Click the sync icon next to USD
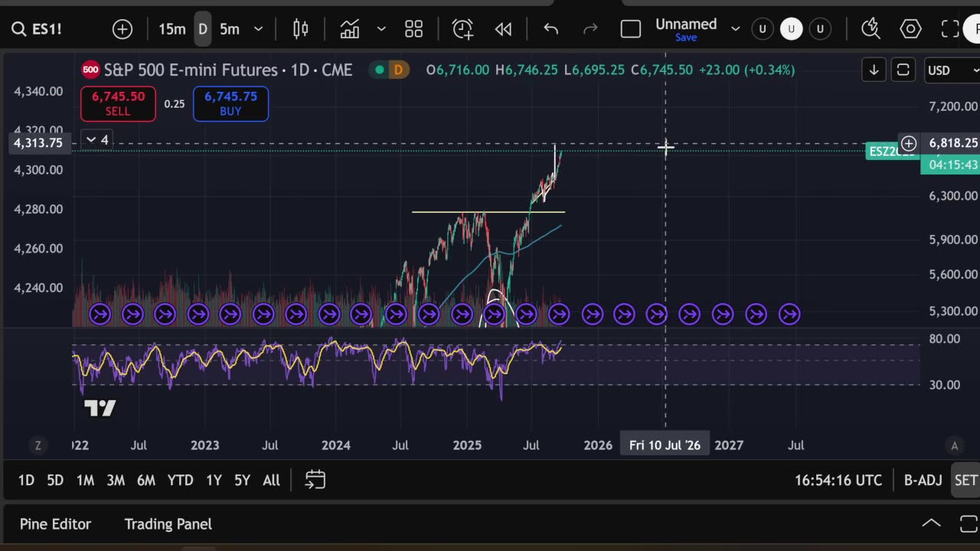This screenshot has height=551, width=980. click(903, 70)
